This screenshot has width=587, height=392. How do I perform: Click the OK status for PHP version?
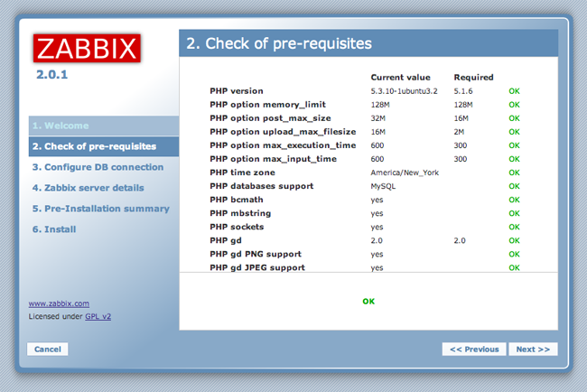[514, 91]
